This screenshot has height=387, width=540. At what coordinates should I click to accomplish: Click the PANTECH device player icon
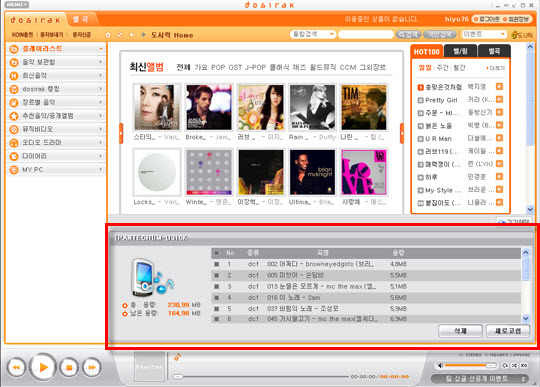(x=152, y=278)
